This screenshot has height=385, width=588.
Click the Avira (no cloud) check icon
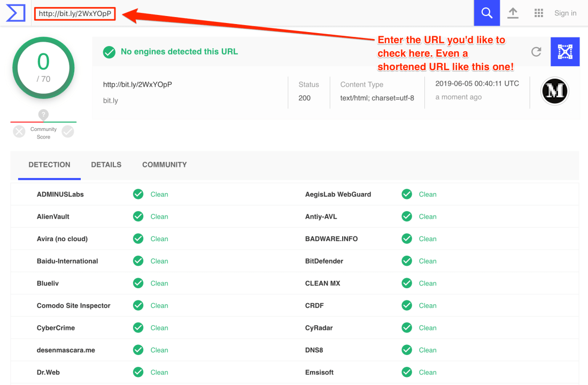coord(138,238)
